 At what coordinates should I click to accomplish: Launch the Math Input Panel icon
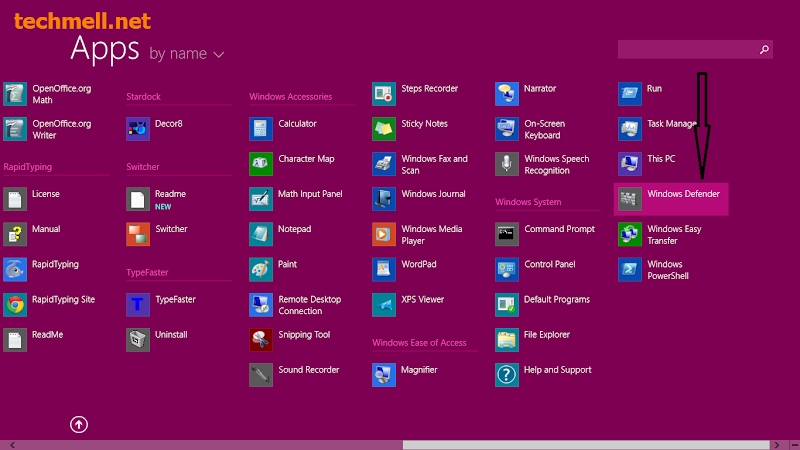pos(261,199)
